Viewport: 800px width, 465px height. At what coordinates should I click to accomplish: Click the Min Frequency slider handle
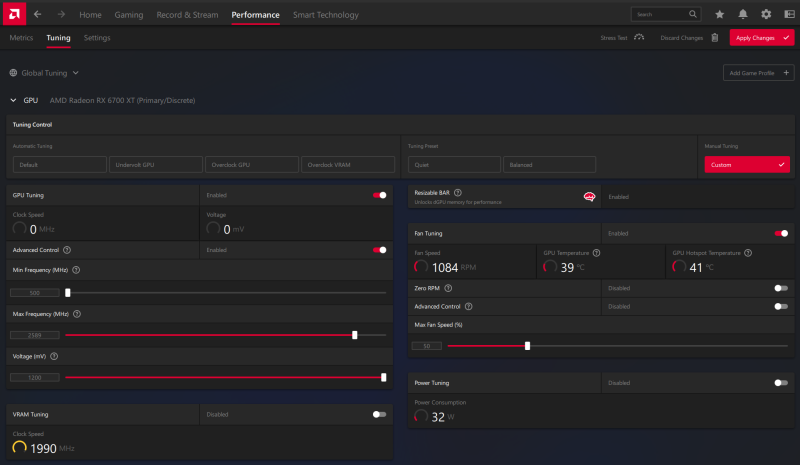pos(67,292)
